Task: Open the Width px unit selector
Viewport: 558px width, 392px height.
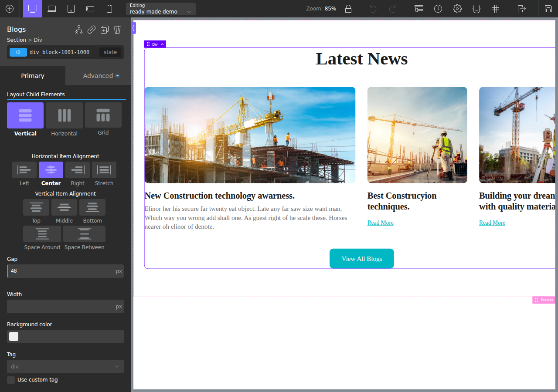Action: click(x=119, y=306)
